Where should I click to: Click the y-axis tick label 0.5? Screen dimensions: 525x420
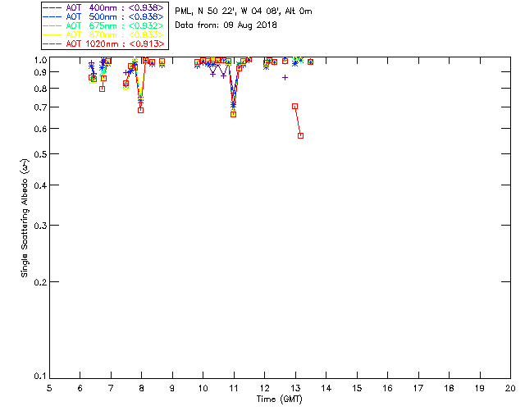point(40,154)
